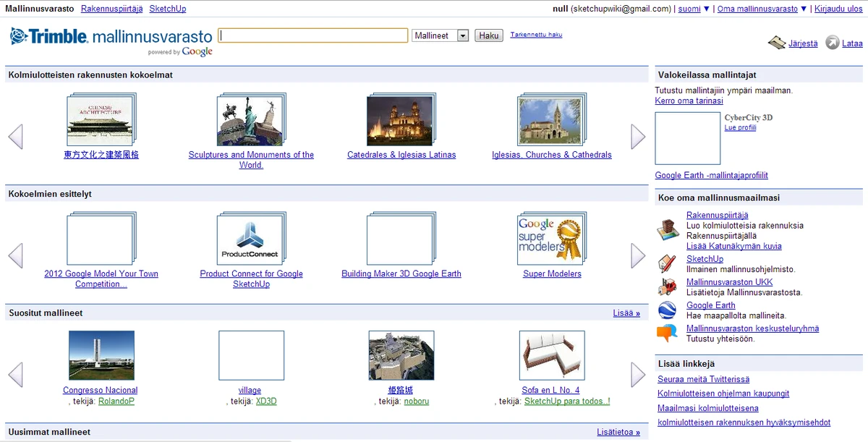The height and width of the screenshot is (442, 868).
Task: Click inside the search input field
Action: tap(312, 35)
